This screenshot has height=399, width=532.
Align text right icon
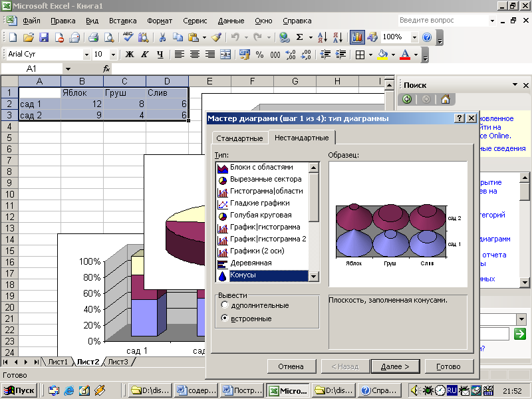(210, 55)
